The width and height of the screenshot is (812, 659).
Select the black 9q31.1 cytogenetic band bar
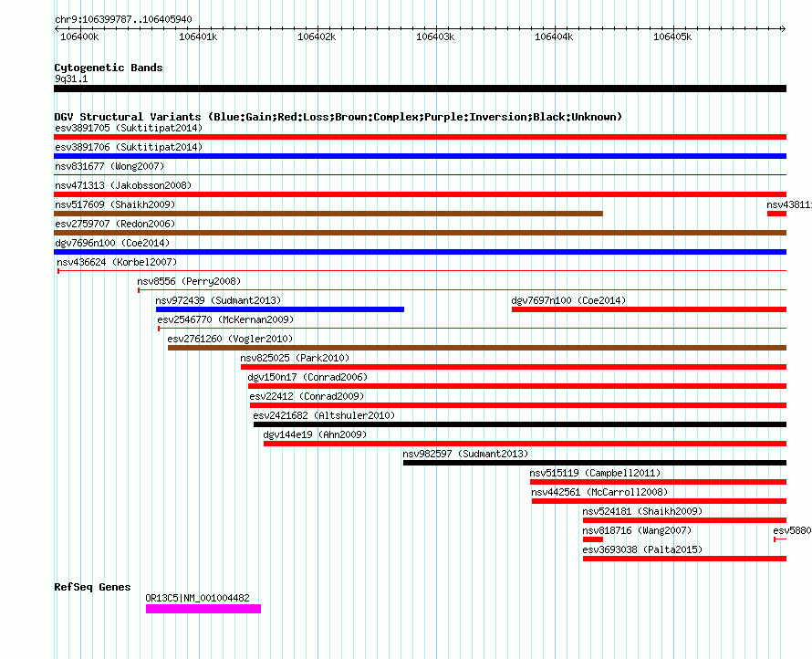coord(420,89)
